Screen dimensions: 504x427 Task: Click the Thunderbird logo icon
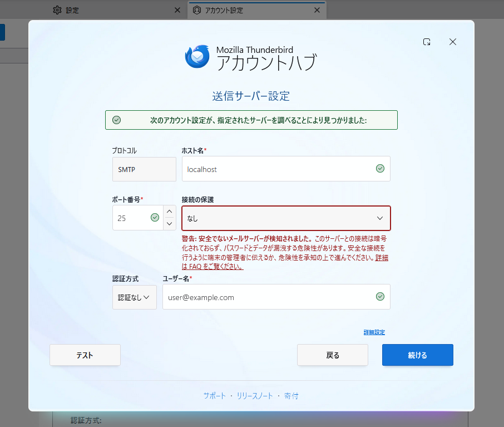point(197,56)
